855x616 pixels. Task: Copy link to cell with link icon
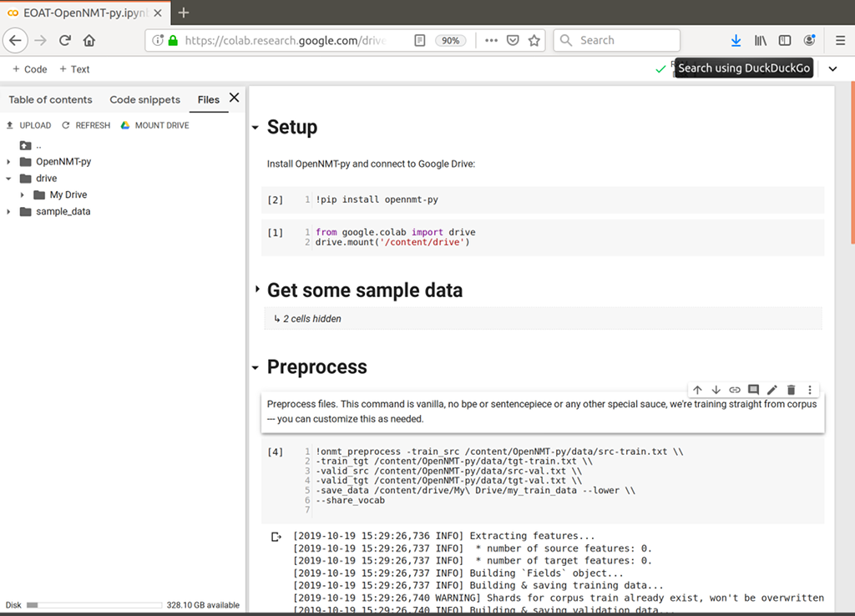click(735, 390)
